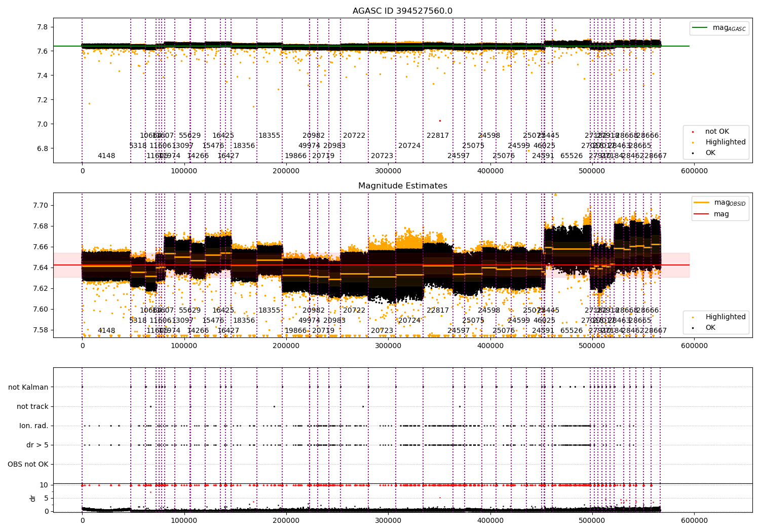Click OBSID label 4148 in the top plot
Screen dimensions: 760x532
click(x=106, y=156)
